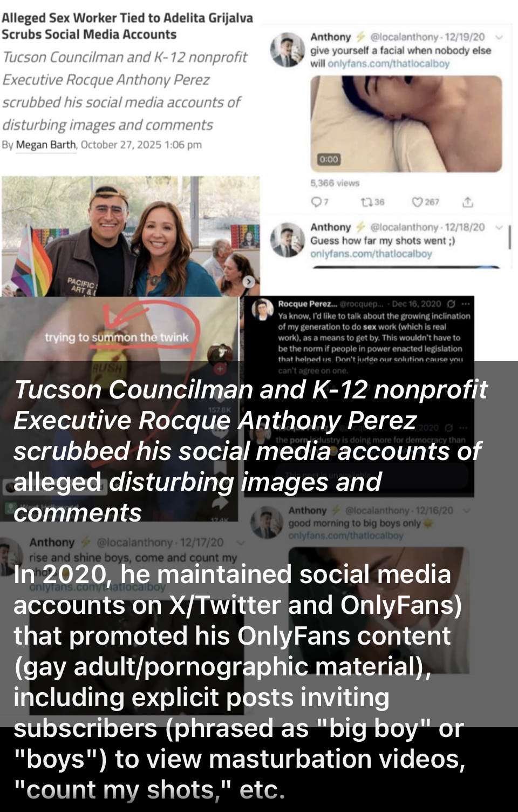Open the chevron menu on the 12/16/20 tweet

467,510
